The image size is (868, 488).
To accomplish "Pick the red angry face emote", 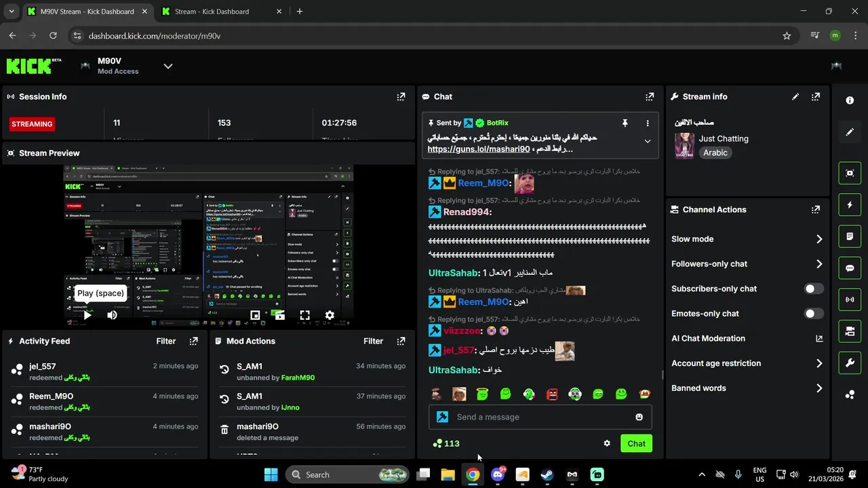I will 552,394.
